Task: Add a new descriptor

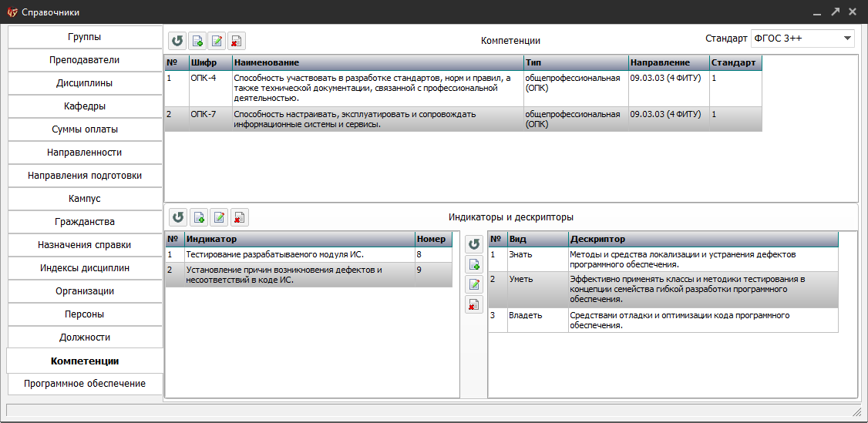Action: tap(474, 264)
